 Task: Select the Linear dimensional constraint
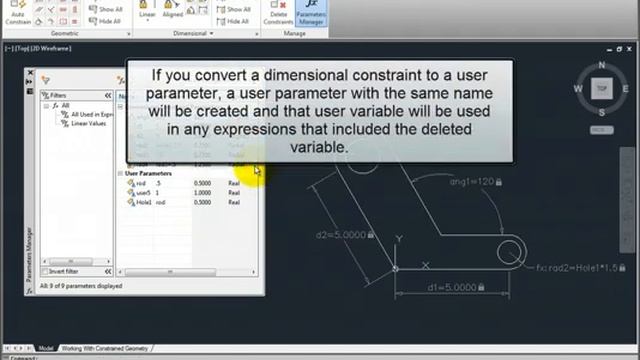pos(147,10)
